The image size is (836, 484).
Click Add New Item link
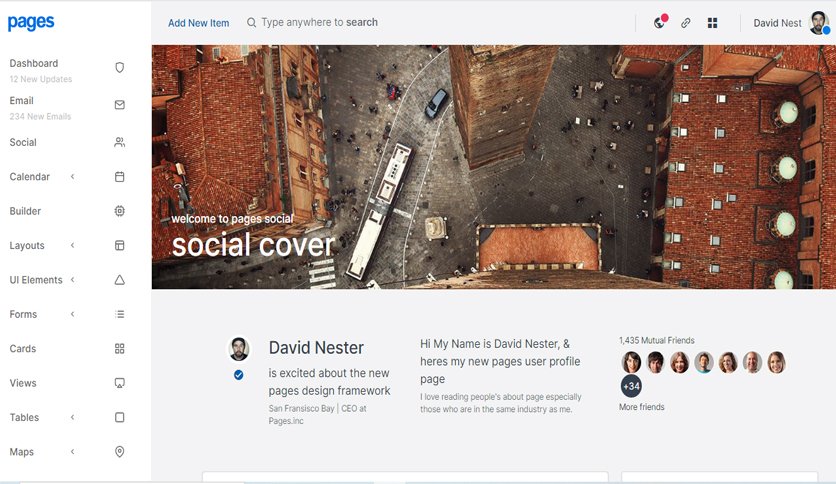tap(198, 23)
